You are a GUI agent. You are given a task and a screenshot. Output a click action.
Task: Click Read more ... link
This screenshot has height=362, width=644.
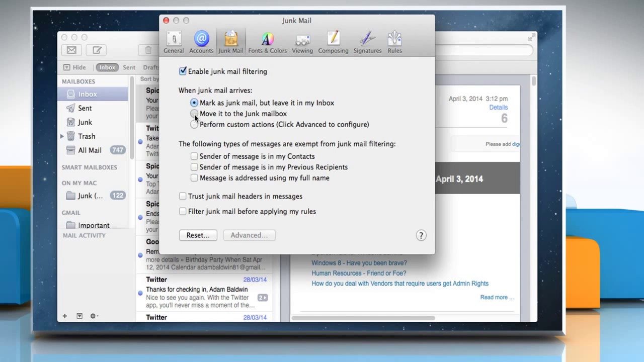click(497, 297)
